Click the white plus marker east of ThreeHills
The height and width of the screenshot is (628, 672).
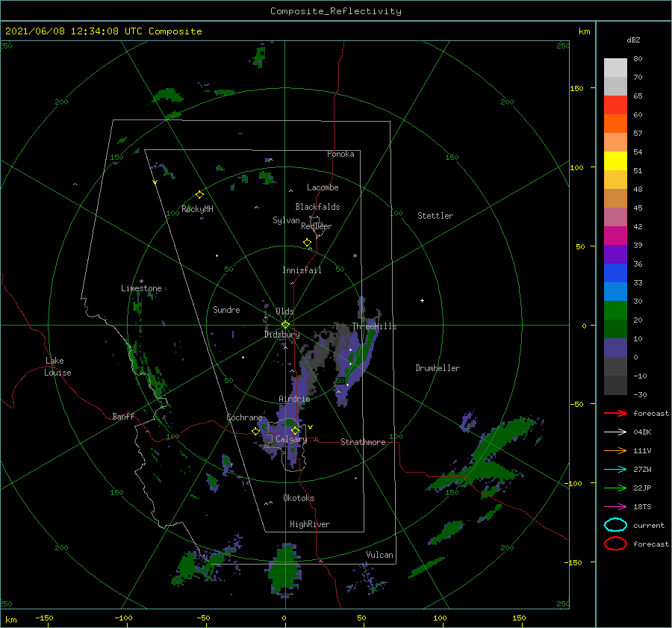[422, 300]
